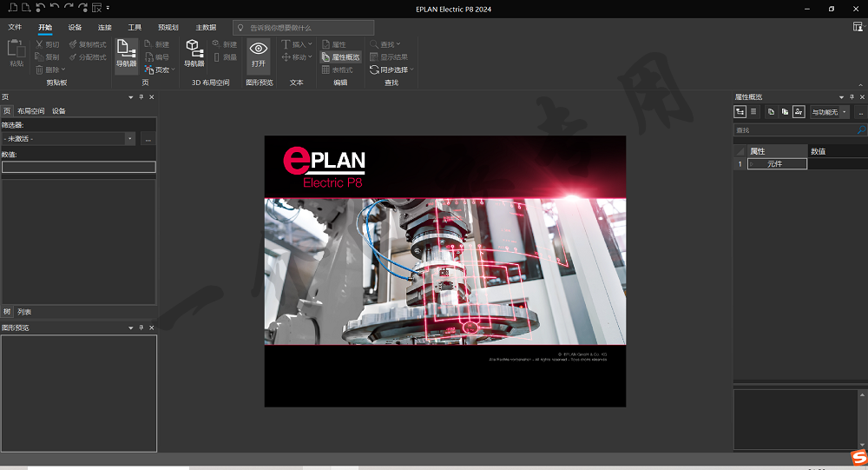
Task: Open the 筛选器 '- 未激活 -' dropdown
Action: pos(129,139)
